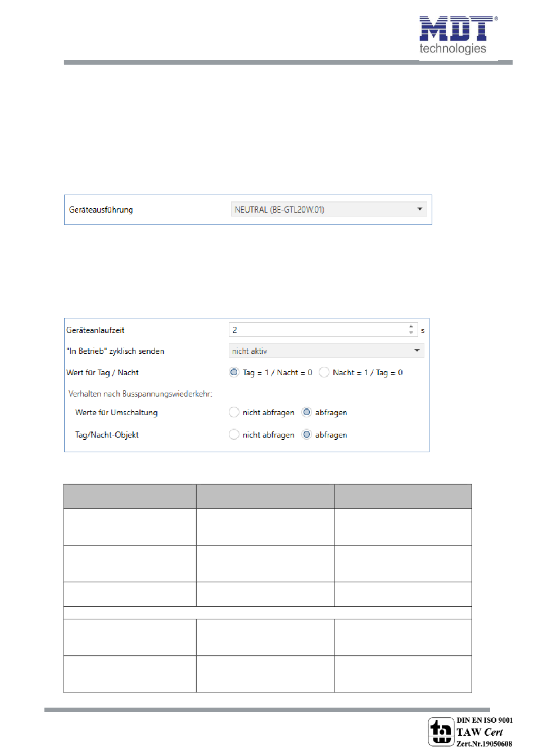Click the Verhalten nach Busspannungswiederkehr heading
The image size is (534, 756).
[141, 394]
